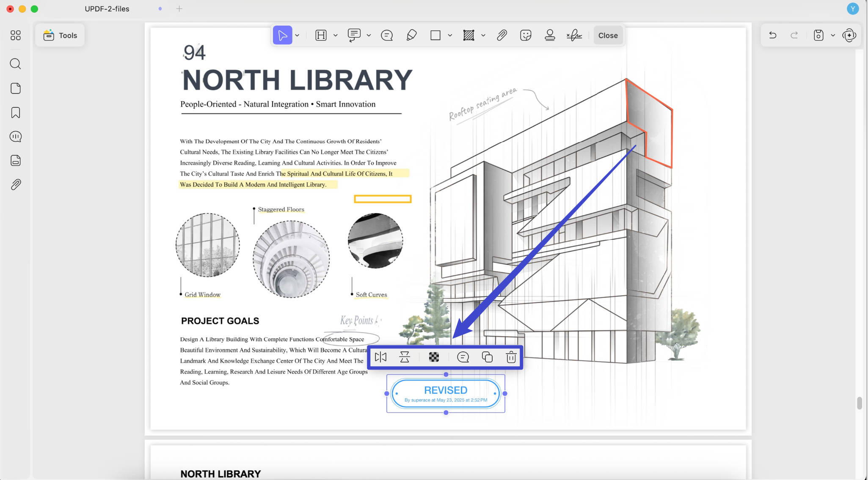Open the sticker tool

tap(526, 36)
